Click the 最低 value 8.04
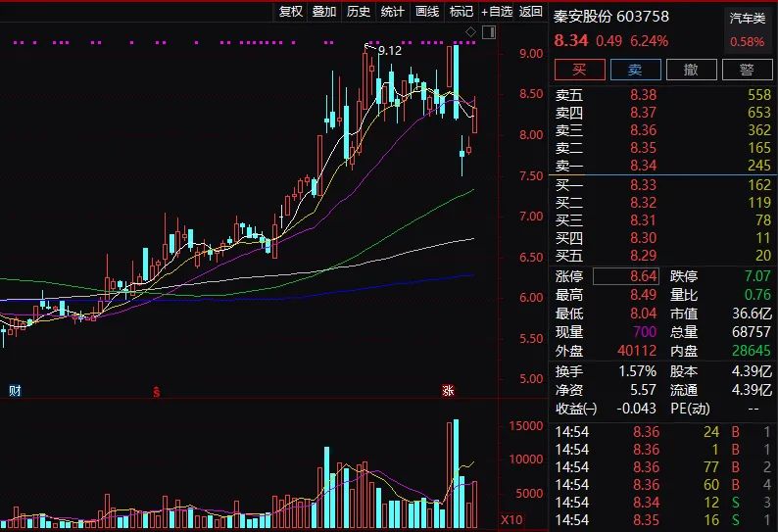Screen dimensions: 778x532 643,314
